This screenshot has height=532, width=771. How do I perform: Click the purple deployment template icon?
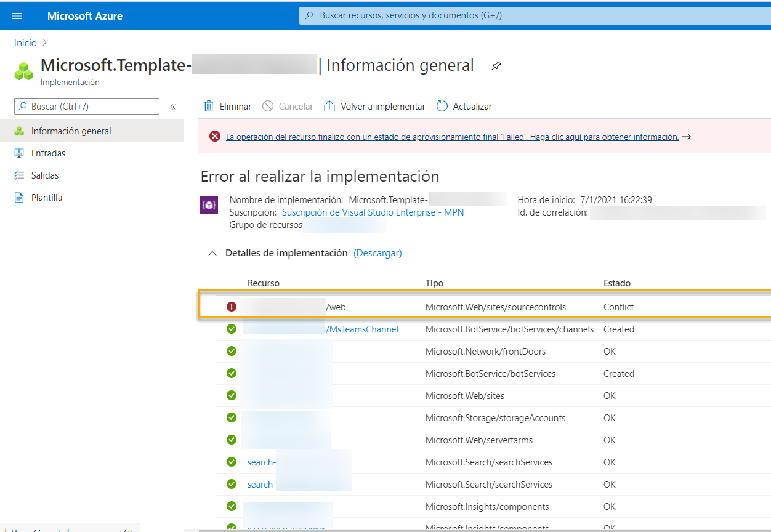pyautogui.click(x=209, y=205)
